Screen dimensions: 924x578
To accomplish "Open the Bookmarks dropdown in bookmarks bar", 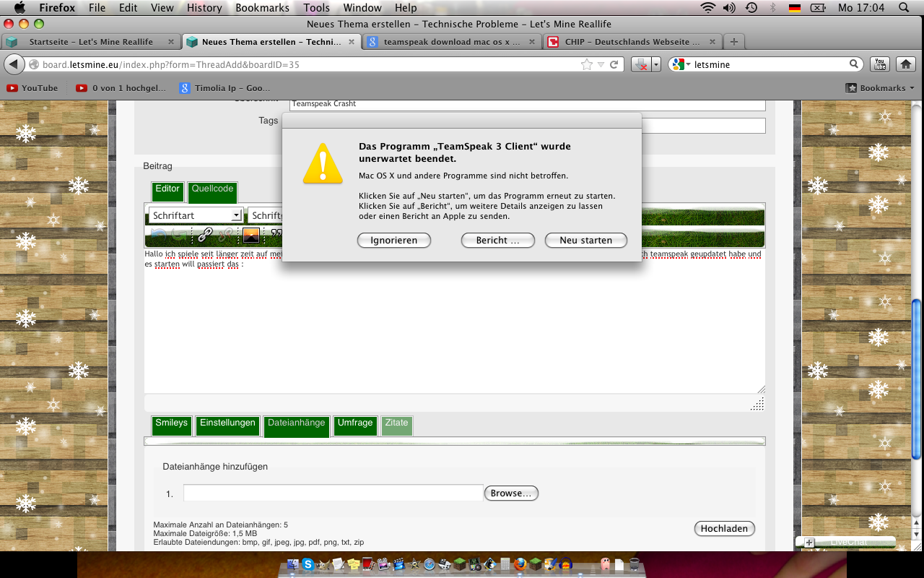I will (880, 88).
